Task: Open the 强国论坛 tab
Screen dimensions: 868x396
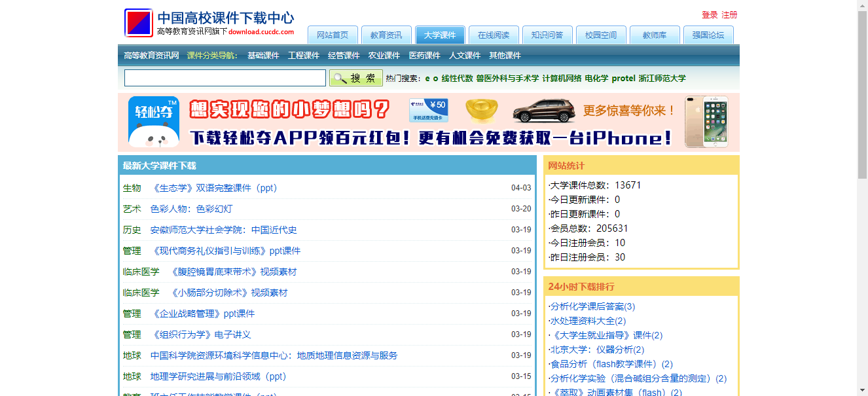Action: (708, 35)
